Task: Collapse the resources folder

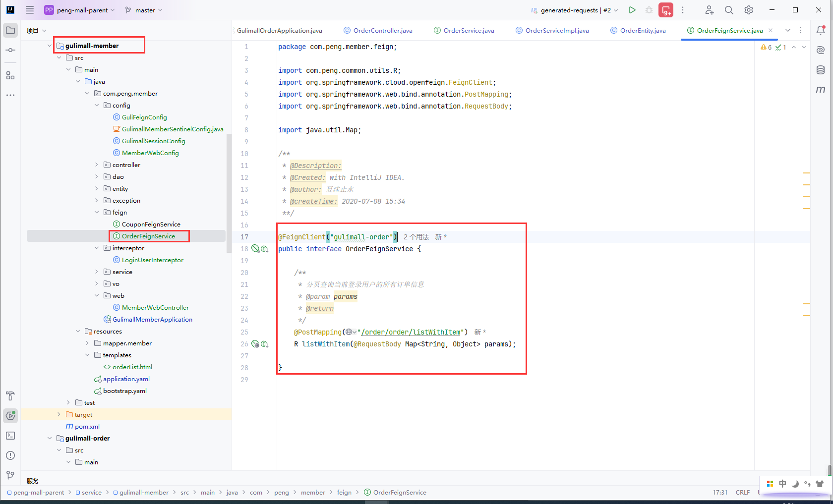Action: pos(78,331)
